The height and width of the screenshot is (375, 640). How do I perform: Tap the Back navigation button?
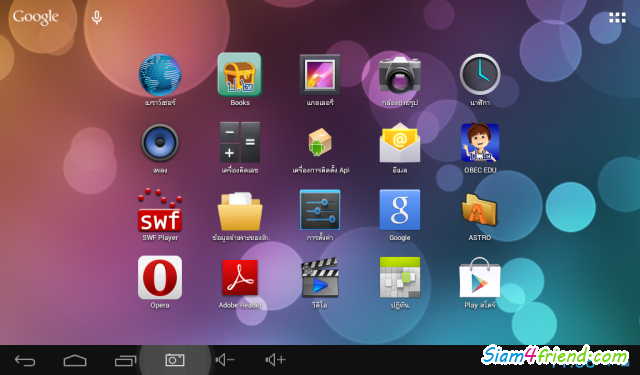tap(25, 360)
